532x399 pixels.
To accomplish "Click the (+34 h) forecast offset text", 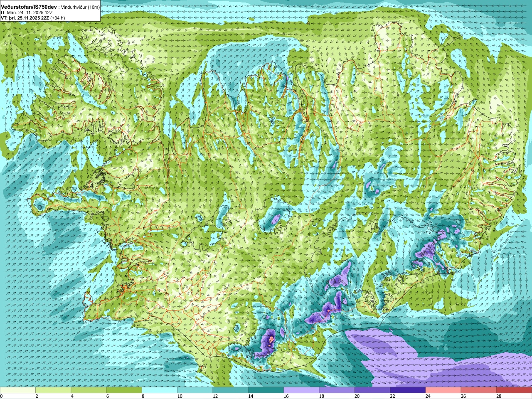I will (x=57, y=18).
